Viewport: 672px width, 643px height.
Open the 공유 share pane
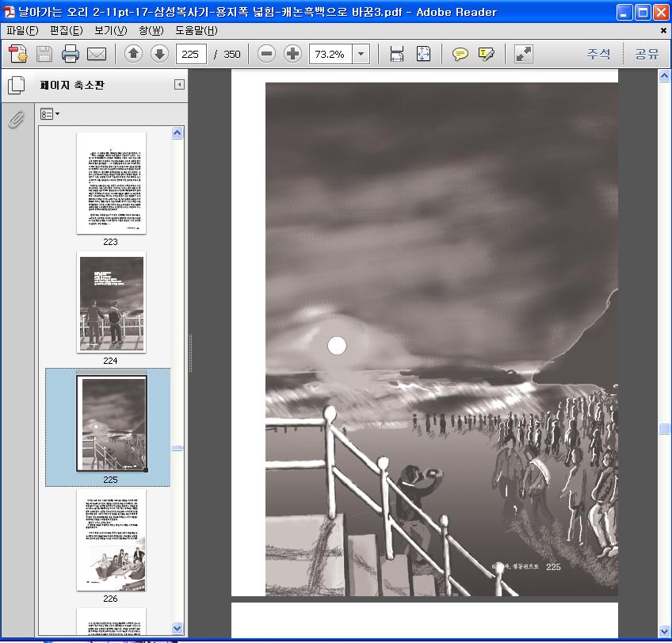click(647, 54)
